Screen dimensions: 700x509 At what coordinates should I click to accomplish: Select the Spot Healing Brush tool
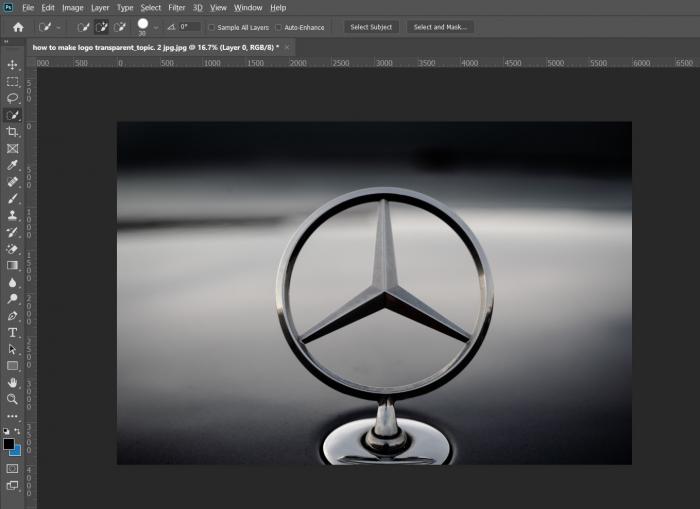(x=12, y=182)
